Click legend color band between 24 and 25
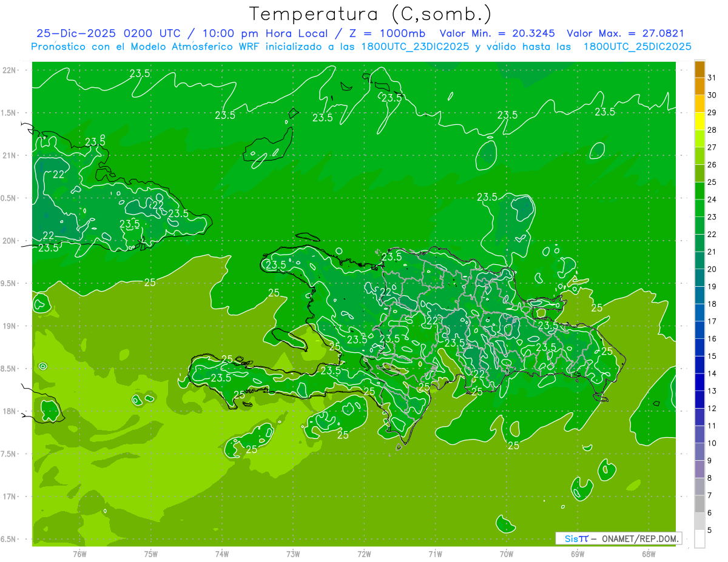 (699, 191)
